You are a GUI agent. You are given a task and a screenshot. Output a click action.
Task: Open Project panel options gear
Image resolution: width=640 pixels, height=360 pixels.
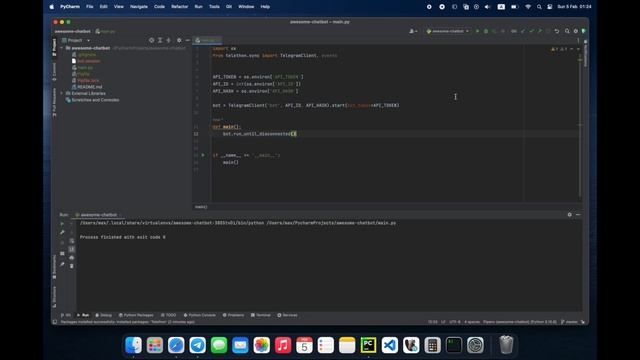click(x=179, y=40)
